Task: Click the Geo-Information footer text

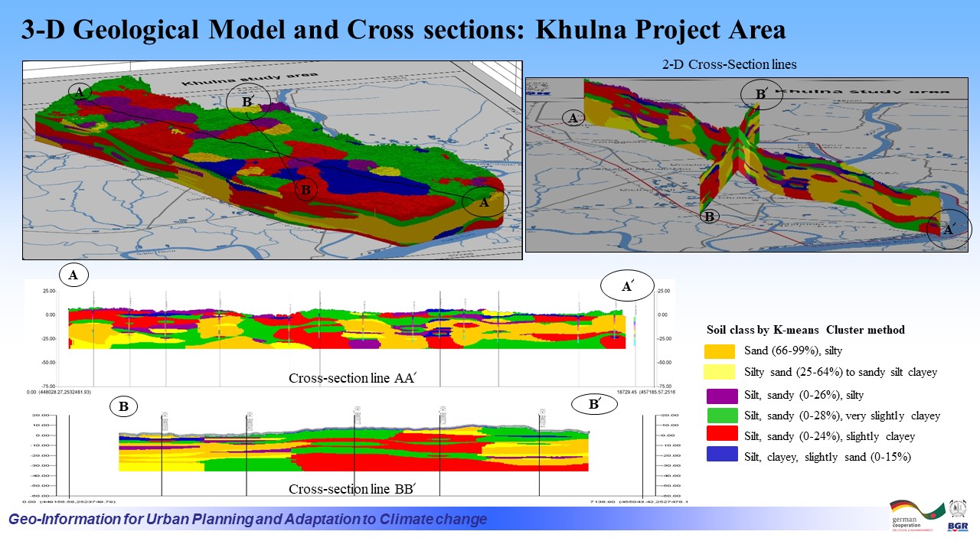Action: coord(247,520)
